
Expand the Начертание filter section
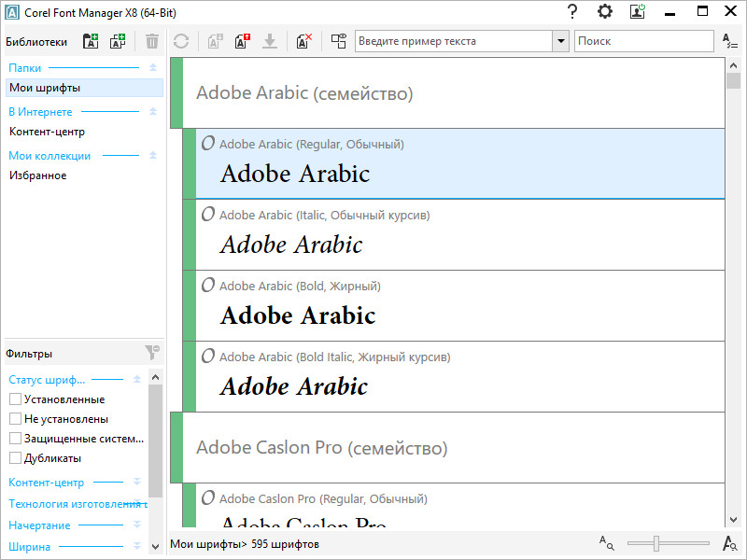137,525
